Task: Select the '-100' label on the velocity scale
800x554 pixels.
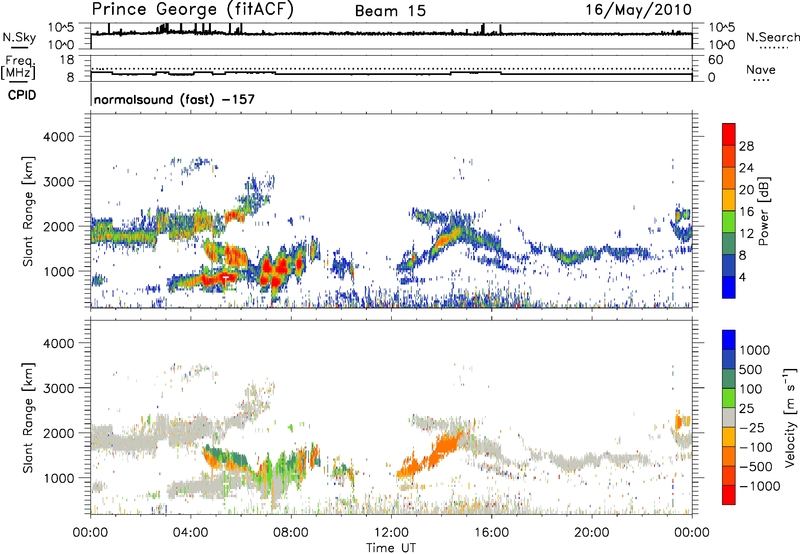Action: pyautogui.click(x=756, y=447)
